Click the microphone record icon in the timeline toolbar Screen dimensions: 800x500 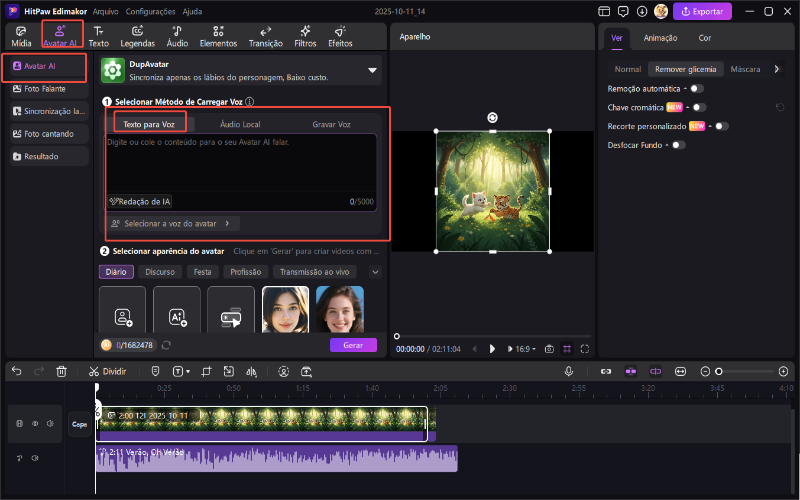point(569,371)
